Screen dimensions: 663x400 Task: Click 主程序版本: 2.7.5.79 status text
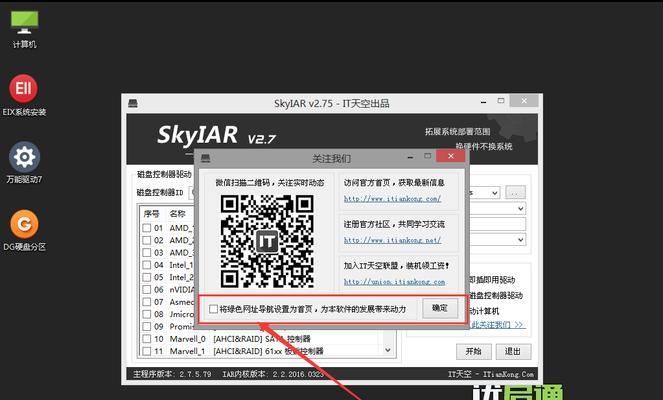click(x=172, y=374)
